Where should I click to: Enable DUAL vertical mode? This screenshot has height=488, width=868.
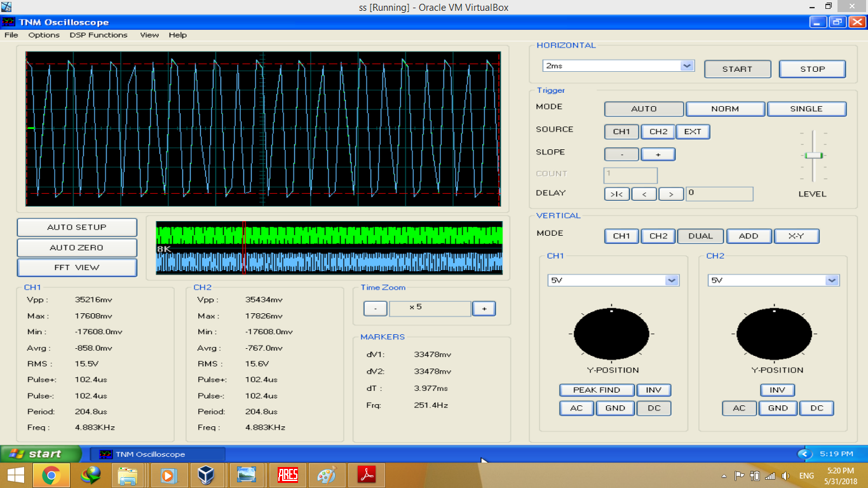click(700, 236)
